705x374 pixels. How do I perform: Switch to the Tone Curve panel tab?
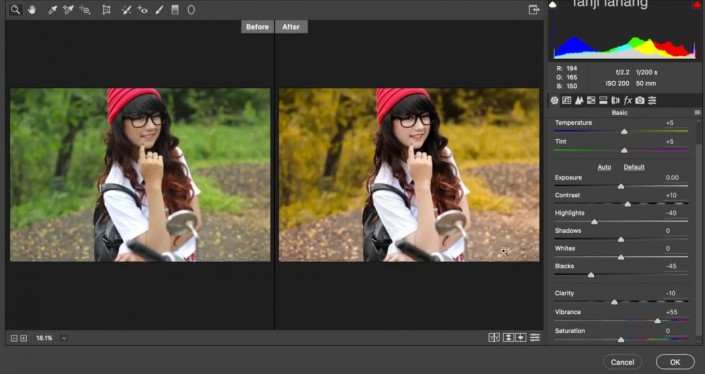[567, 100]
